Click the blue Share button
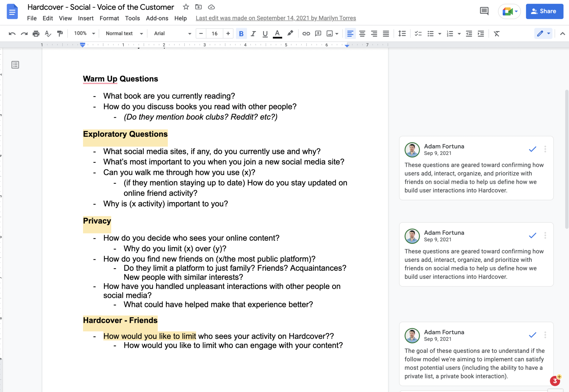 pos(544,11)
